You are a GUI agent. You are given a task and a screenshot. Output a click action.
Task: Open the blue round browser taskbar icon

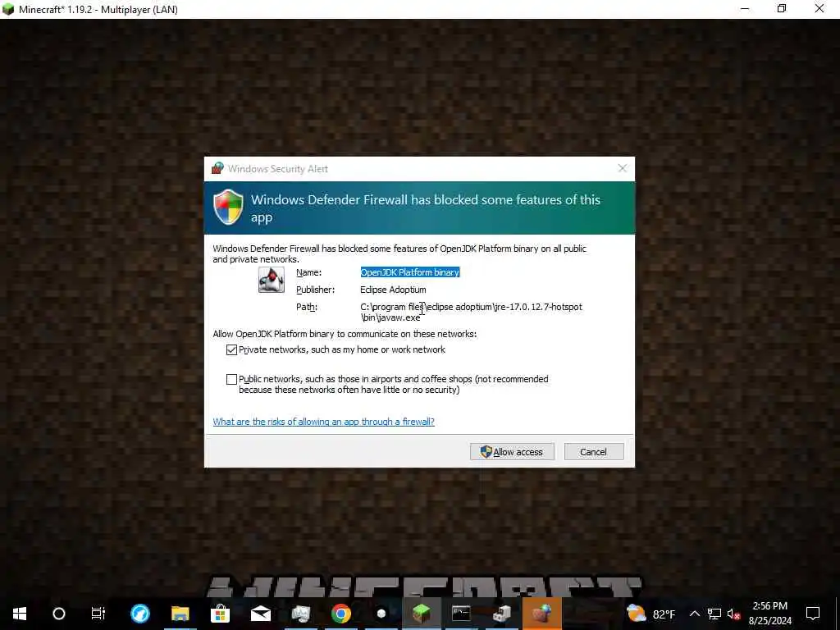pos(139,614)
